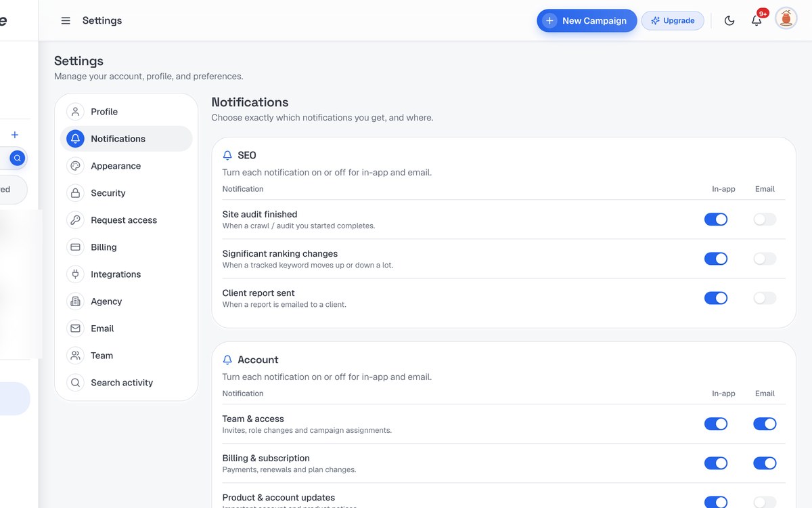Turn off email for Billing & subscription
Screen dimensions: 812x508
765,463
